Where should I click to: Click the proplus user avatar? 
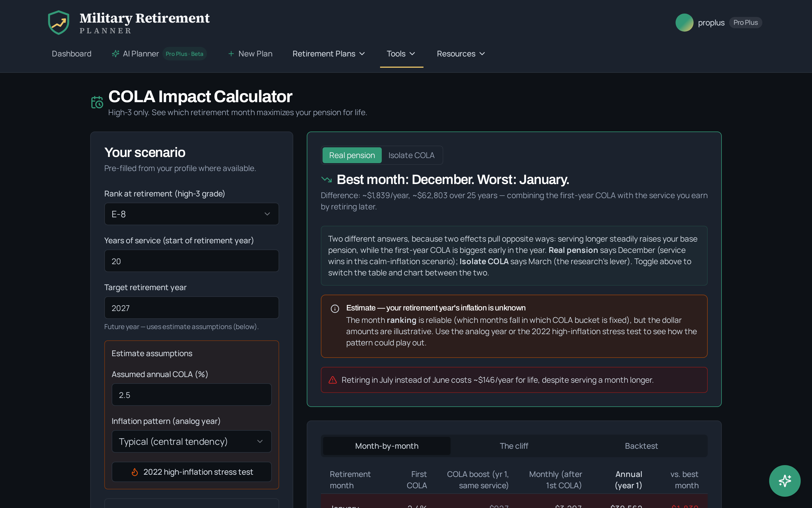click(x=684, y=23)
